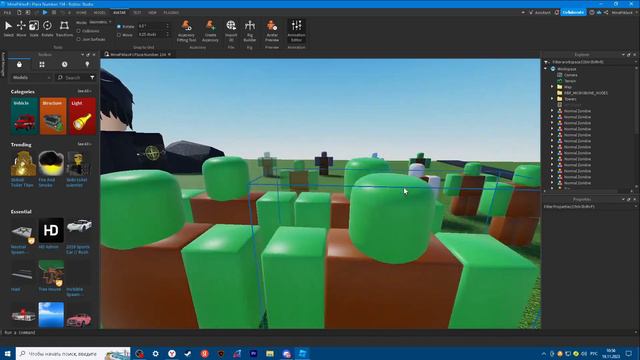
Task: Open the Toolbox panel options dropdown arrow
Action: tap(82, 54)
